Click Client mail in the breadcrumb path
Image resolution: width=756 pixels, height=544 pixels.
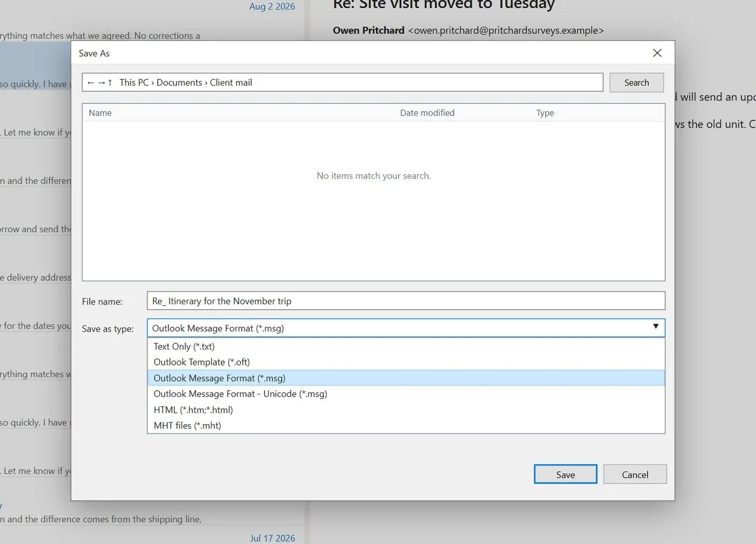pos(231,83)
